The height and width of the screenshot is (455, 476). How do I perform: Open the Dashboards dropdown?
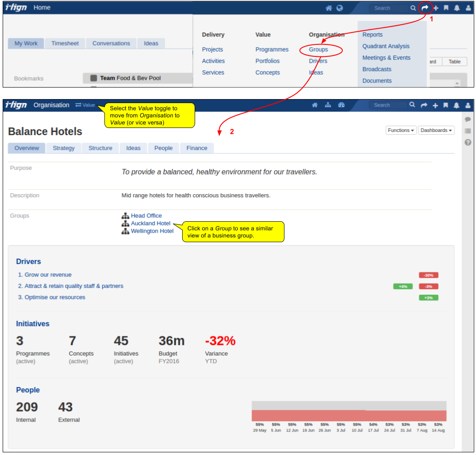point(436,130)
